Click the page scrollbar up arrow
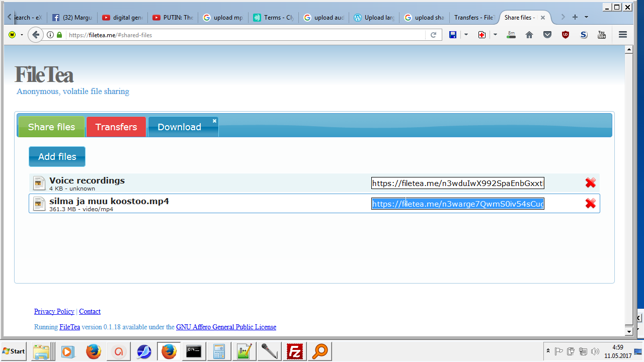644x362 pixels. 628,50
